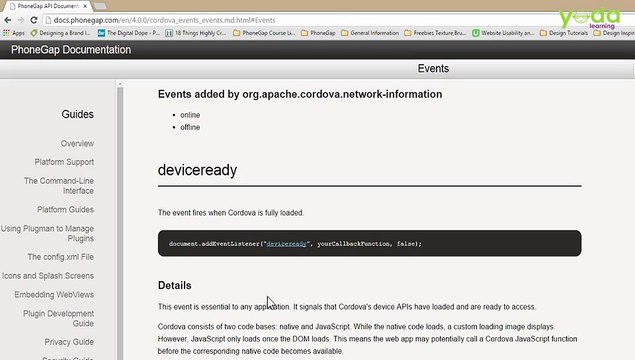
Task: Open the 'Plugin Development Guide' link
Action: (59, 318)
